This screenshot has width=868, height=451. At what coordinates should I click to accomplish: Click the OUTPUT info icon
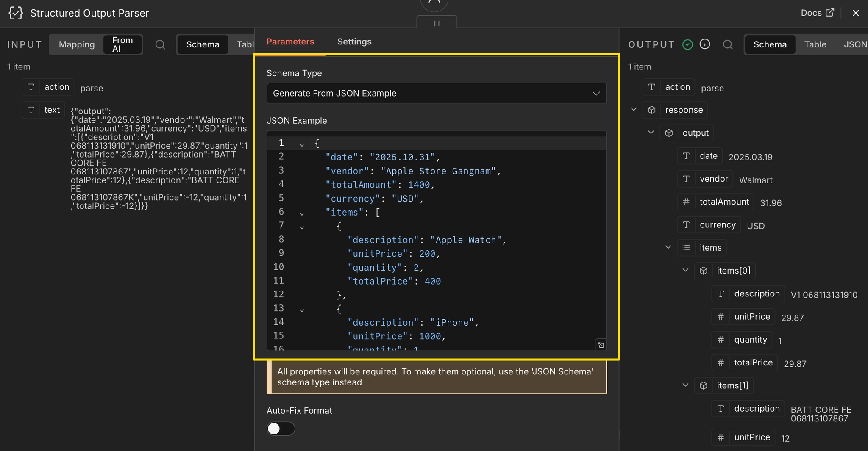(x=705, y=44)
